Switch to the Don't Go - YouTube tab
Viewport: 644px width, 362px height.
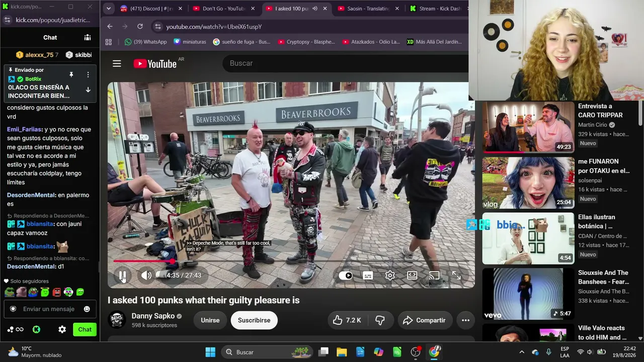click(224, 9)
